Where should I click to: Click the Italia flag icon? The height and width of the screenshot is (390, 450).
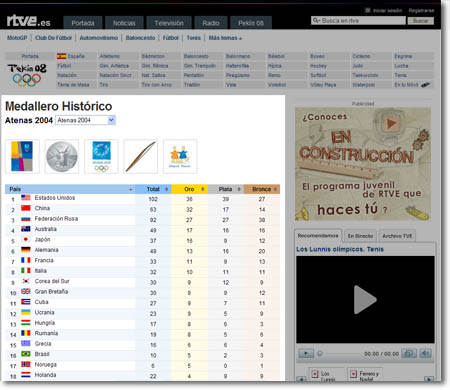[26, 271]
